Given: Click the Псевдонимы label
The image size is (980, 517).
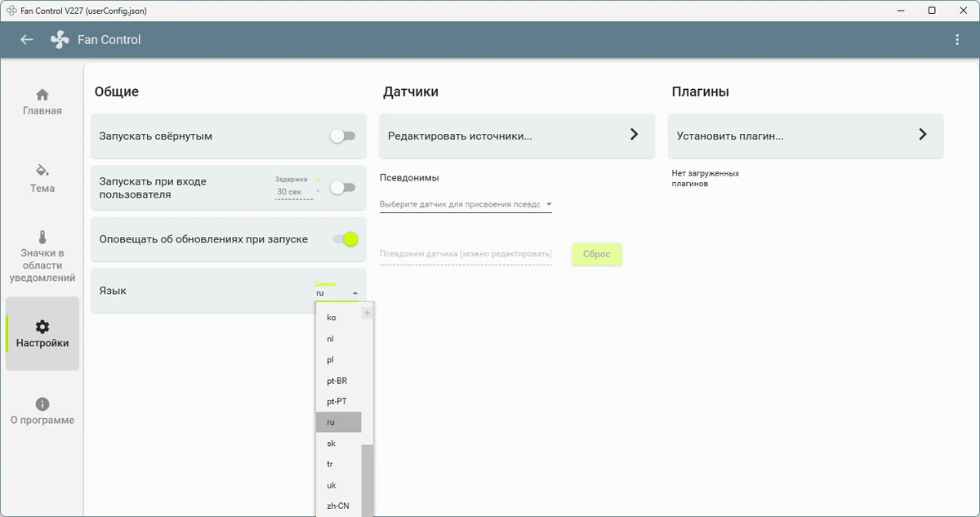Looking at the screenshot, I should [409, 178].
